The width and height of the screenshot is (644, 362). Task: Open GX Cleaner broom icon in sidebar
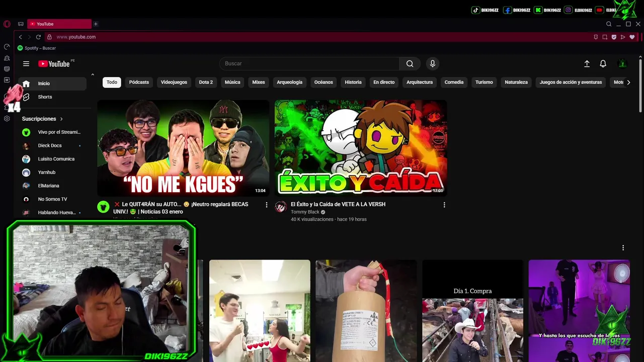7,58
